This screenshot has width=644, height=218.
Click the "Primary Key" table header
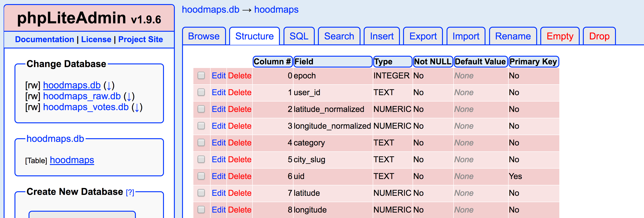pyautogui.click(x=533, y=62)
